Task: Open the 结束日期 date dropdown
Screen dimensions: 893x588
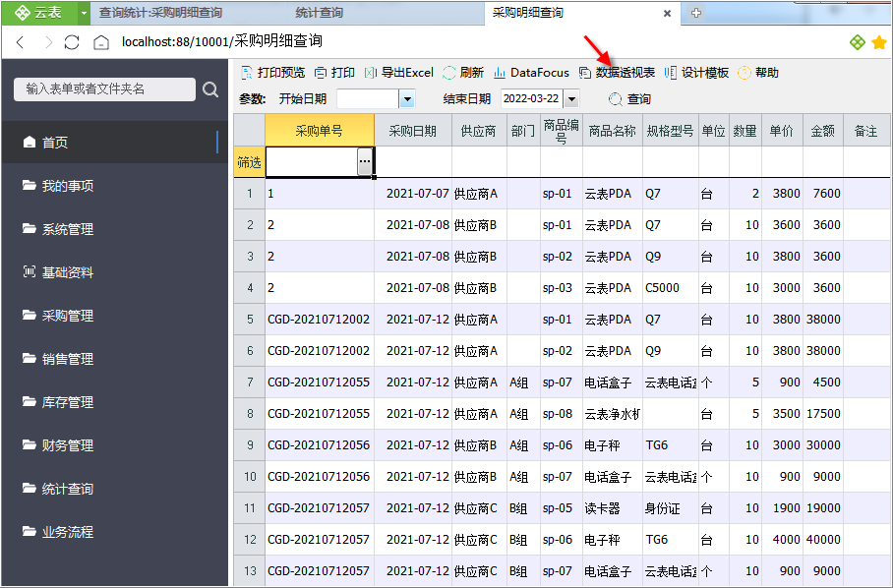Action: pyautogui.click(x=571, y=99)
